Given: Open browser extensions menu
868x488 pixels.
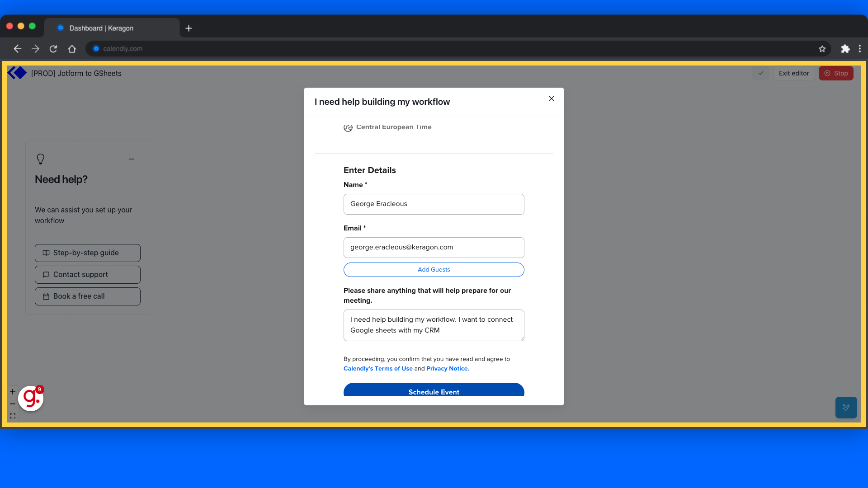Looking at the screenshot, I should 845,49.
